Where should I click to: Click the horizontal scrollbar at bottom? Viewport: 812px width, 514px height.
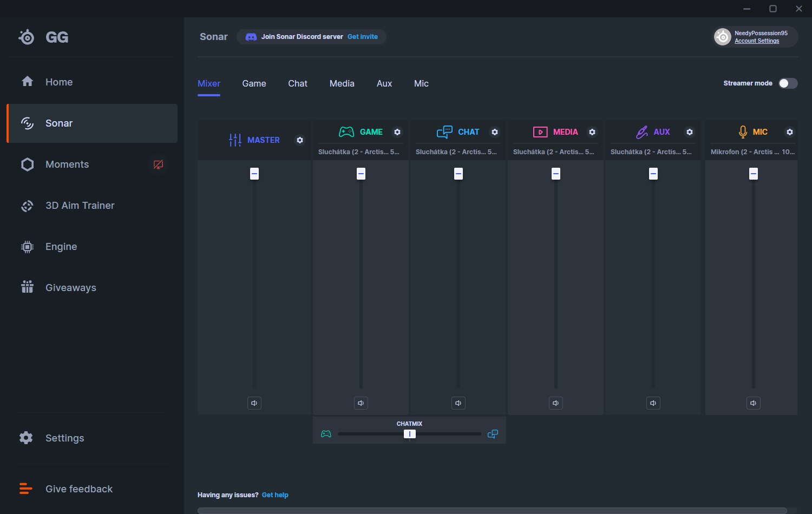click(x=492, y=511)
